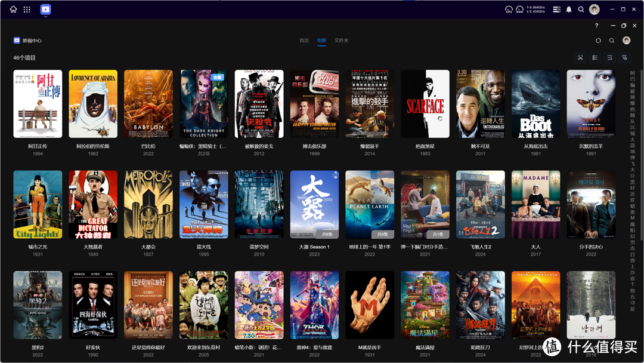Click the title 黑豹2
This screenshot has width=644, height=363.
pyautogui.click(x=38, y=347)
